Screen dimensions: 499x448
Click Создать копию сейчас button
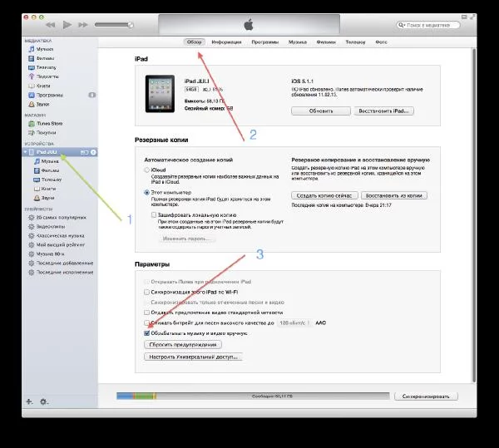pyautogui.click(x=324, y=195)
